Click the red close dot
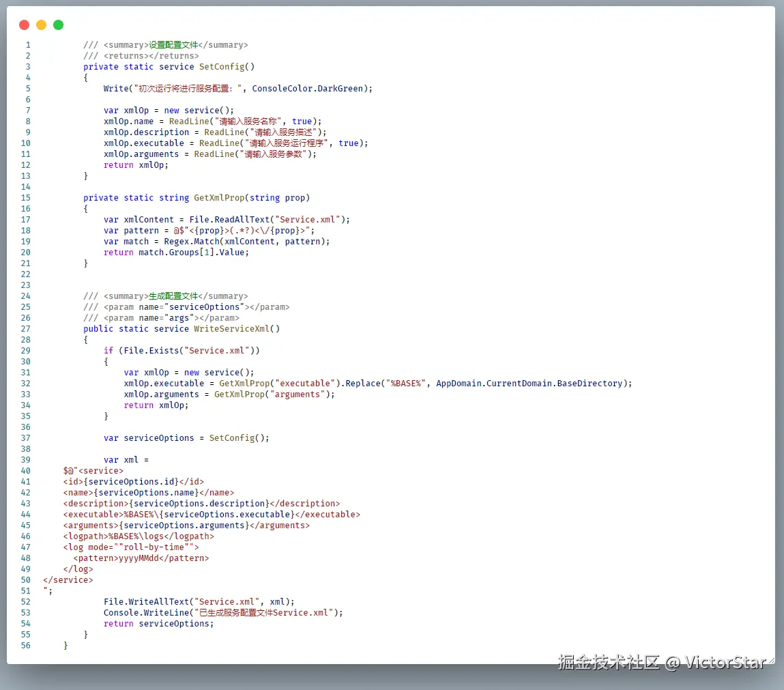This screenshot has width=784, height=690. pyautogui.click(x=24, y=25)
